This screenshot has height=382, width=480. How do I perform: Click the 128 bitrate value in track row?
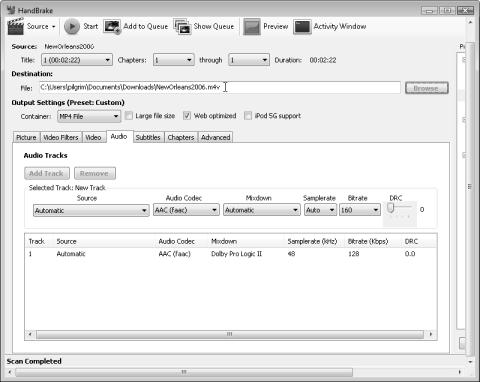pyautogui.click(x=353, y=254)
